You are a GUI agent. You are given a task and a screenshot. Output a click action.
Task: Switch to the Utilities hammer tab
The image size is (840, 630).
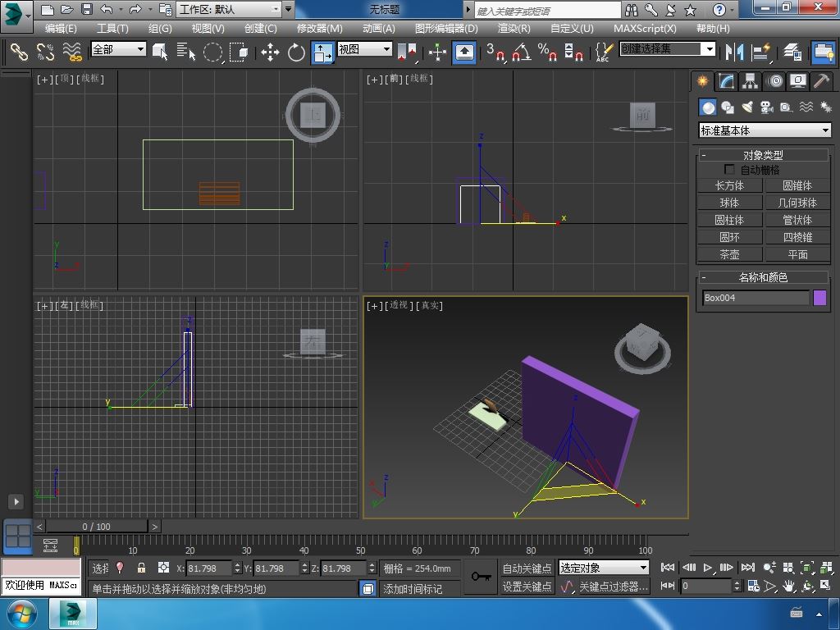coord(821,81)
